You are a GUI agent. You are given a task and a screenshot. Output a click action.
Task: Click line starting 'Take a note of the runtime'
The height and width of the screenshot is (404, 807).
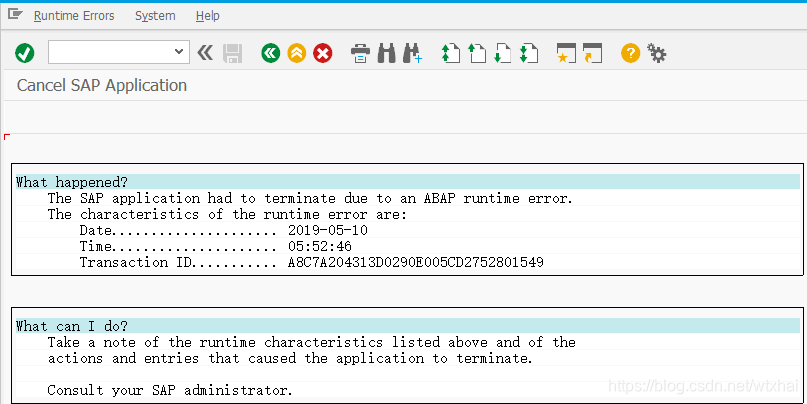[x=311, y=342]
